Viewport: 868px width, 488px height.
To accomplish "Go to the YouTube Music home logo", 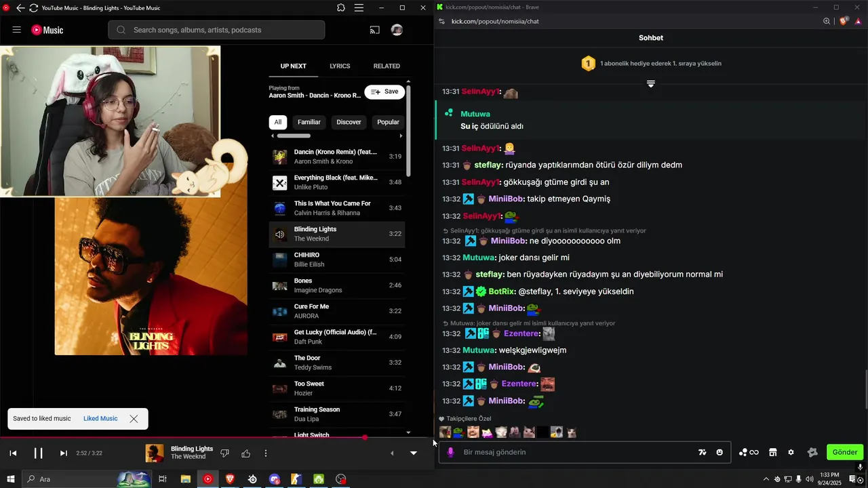I will point(47,30).
